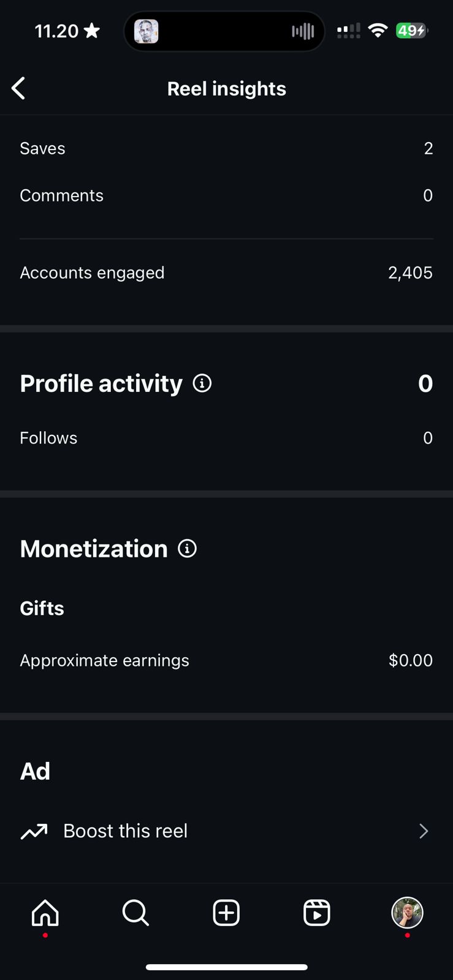Open the Reels tab icon
This screenshot has height=980, width=453.
point(317,913)
